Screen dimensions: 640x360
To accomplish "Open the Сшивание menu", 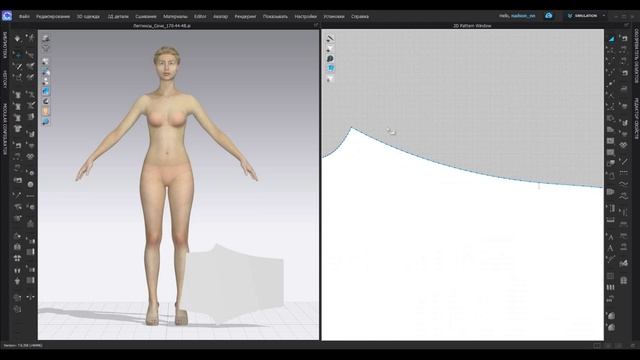I will [x=146, y=17].
